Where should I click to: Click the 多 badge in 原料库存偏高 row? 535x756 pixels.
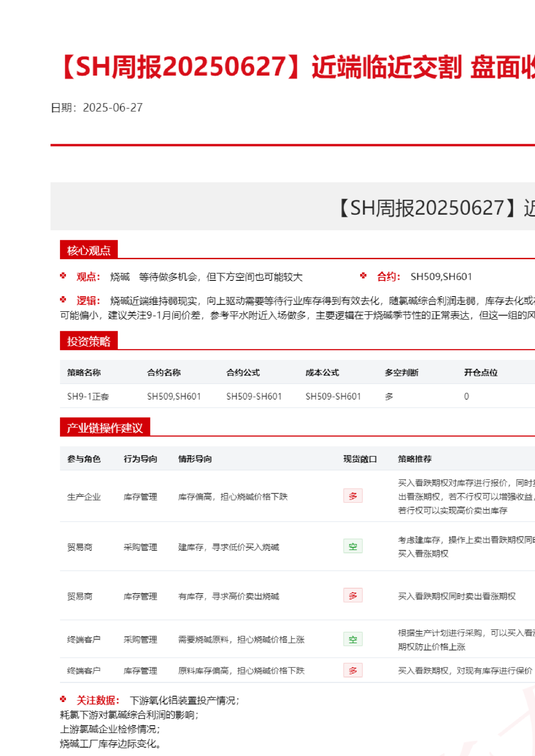[353, 670]
